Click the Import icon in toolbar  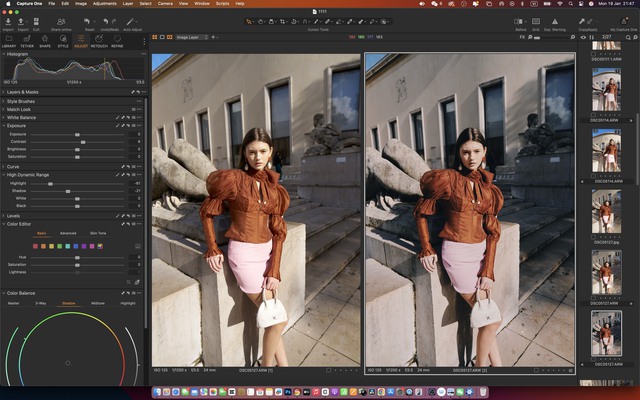pos(9,20)
